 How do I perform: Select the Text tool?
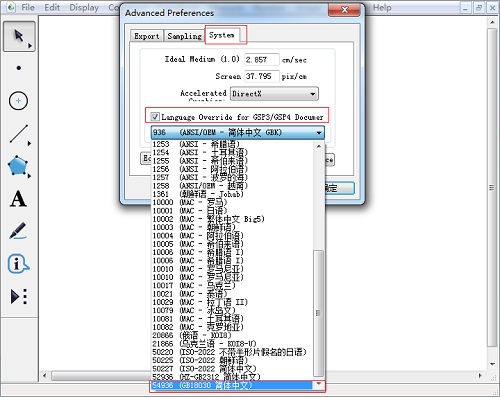pos(18,199)
